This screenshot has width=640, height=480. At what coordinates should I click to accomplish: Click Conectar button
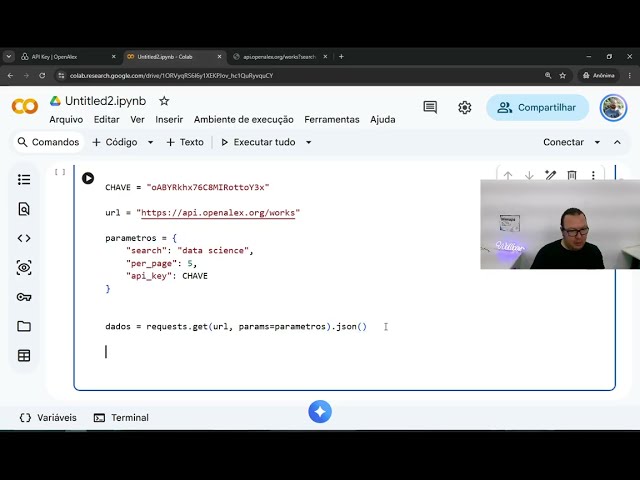[563, 142]
